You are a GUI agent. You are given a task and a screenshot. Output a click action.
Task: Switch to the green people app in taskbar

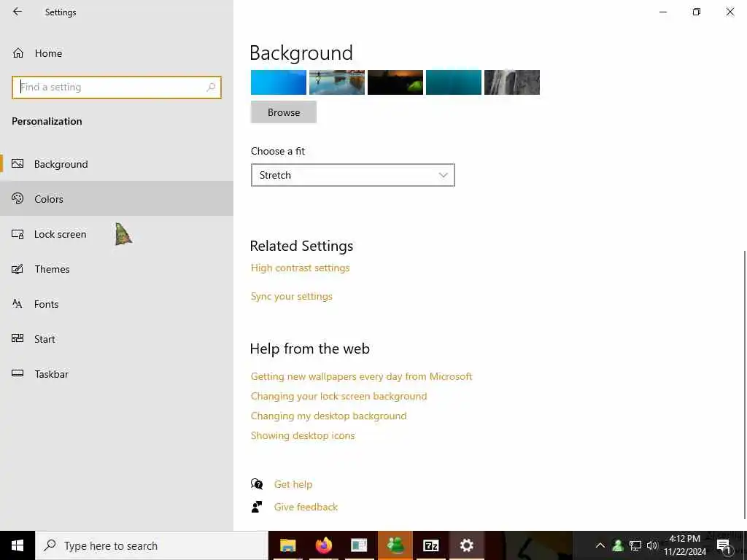(395, 545)
